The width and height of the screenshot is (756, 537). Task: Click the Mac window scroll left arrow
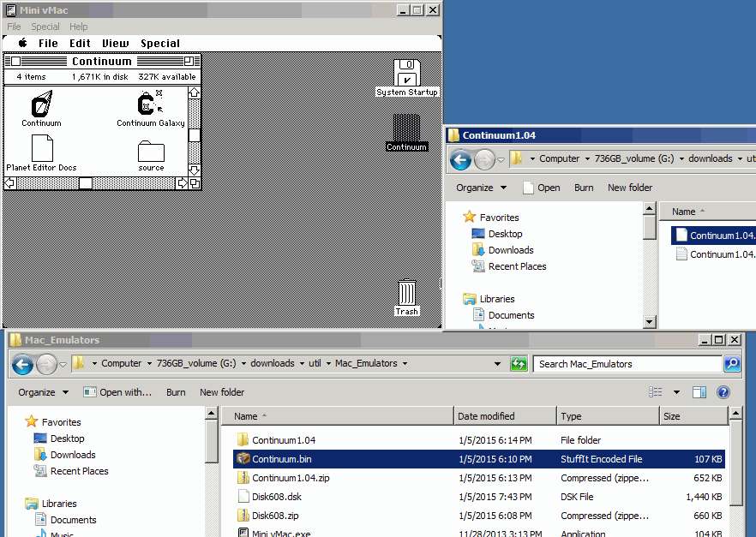[10, 183]
